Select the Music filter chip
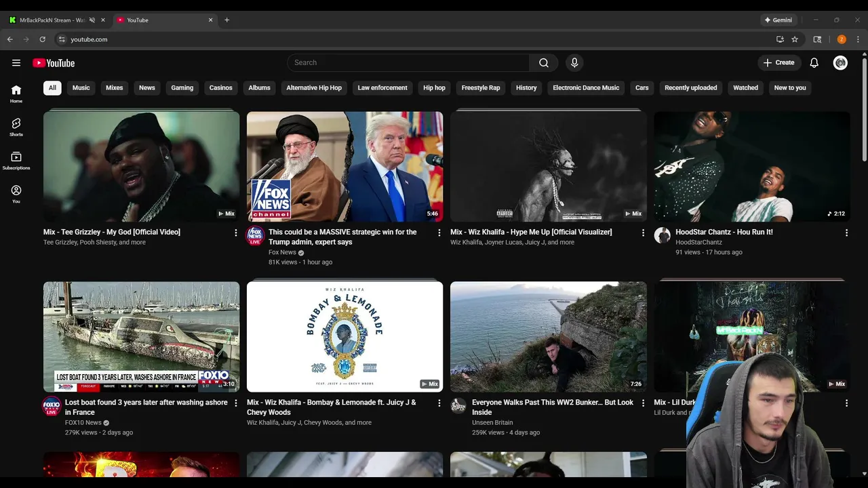This screenshot has width=868, height=488. 81,88
